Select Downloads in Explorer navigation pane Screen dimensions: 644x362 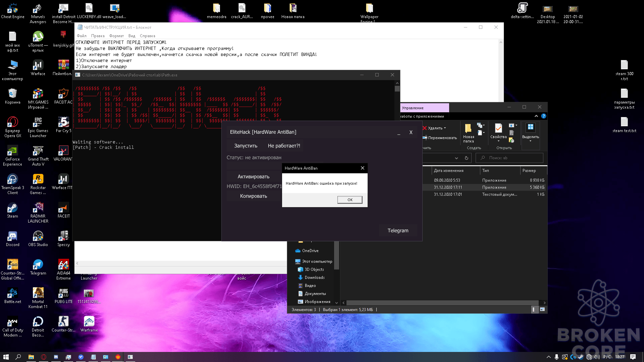pos(311,278)
